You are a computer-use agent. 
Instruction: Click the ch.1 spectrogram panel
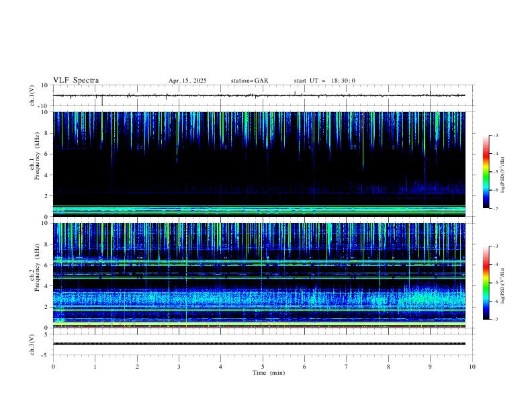click(259, 164)
